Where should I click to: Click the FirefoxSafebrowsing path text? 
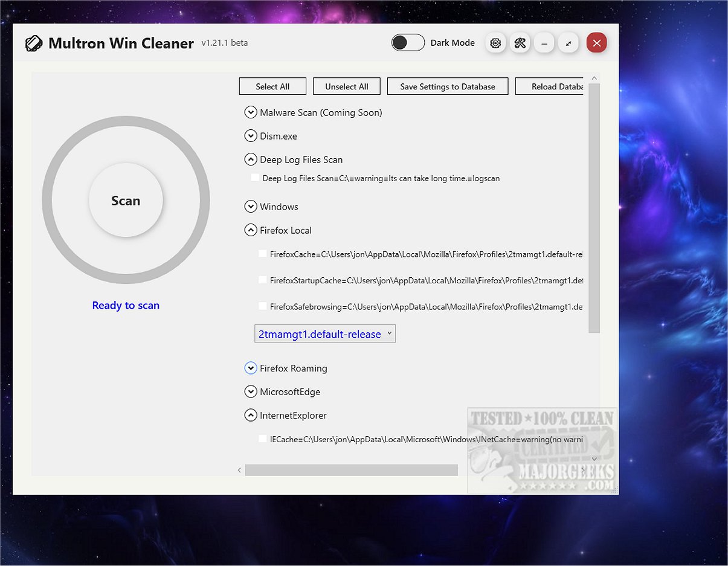pyautogui.click(x=427, y=307)
